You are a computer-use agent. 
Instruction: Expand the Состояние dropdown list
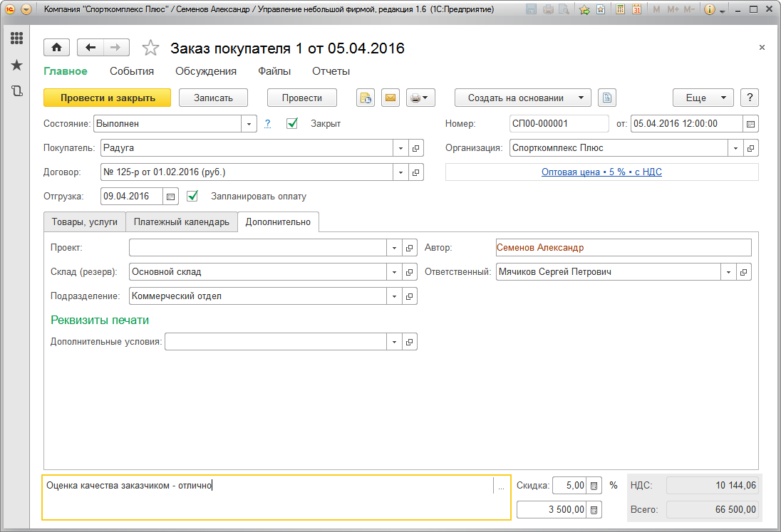[x=249, y=124]
